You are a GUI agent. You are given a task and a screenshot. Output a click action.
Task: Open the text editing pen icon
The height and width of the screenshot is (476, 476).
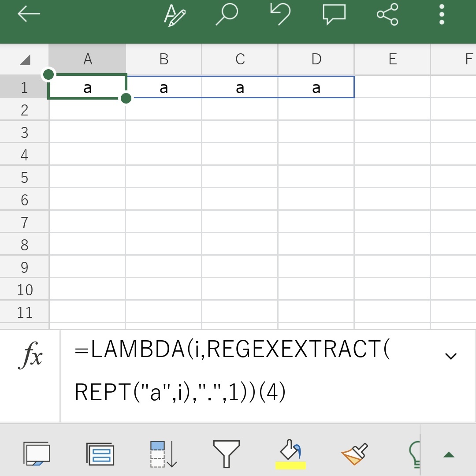pos(175,15)
